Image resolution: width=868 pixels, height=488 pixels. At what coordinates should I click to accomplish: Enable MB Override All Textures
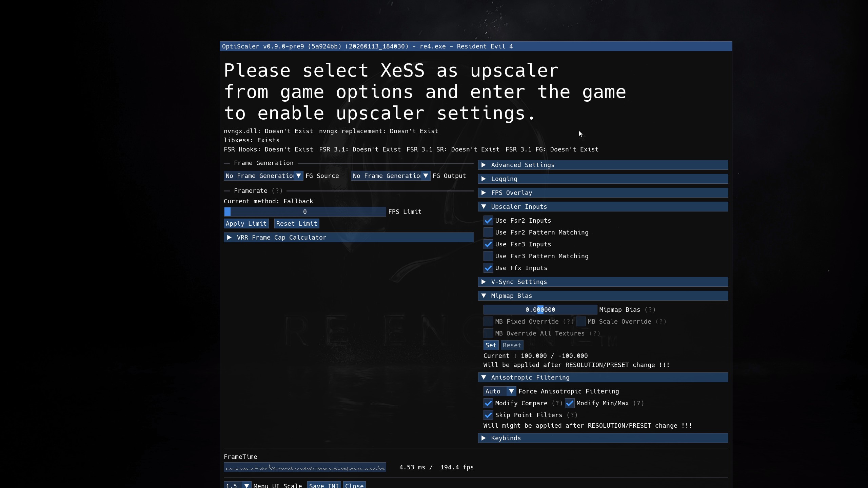click(x=488, y=333)
